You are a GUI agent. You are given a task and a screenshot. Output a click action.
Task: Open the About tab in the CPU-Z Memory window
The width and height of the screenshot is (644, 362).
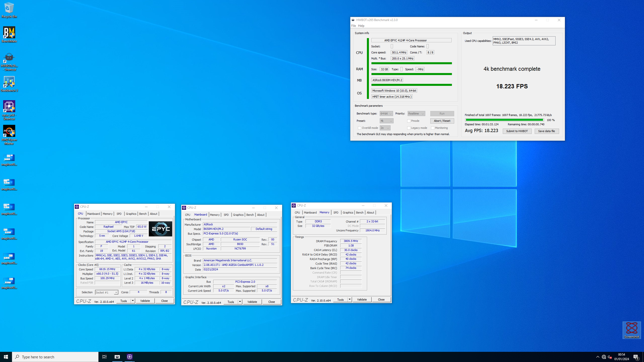[x=370, y=213]
